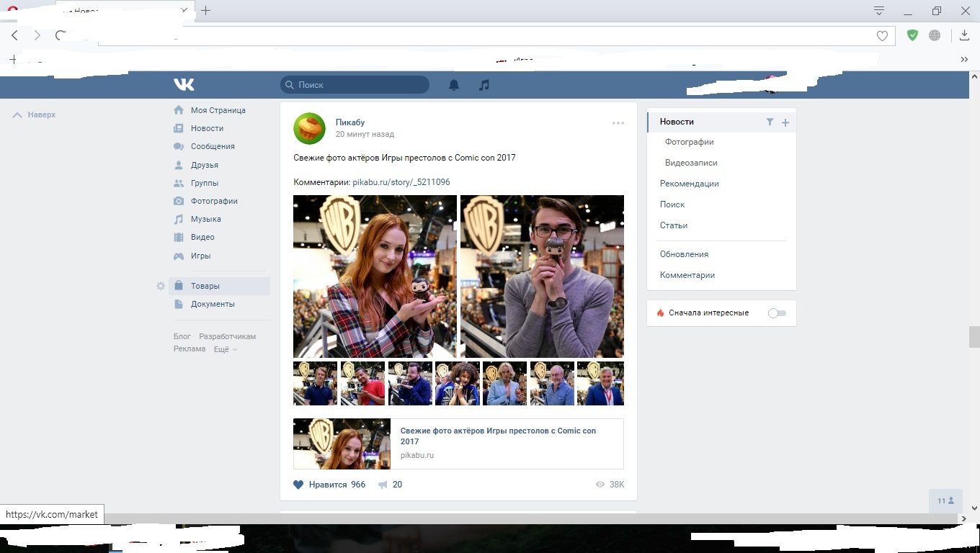Open notifications bell icon
This screenshot has width=980, height=553.
pos(454,85)
